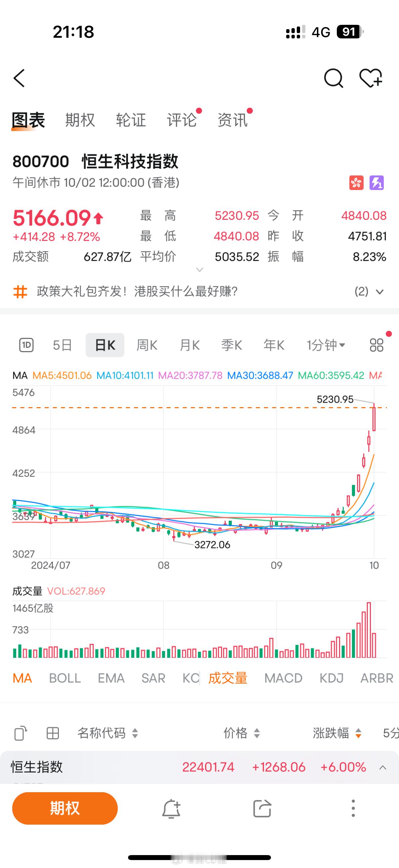Go back using the back arrow
399x868 pixels.
pos(19,78)
